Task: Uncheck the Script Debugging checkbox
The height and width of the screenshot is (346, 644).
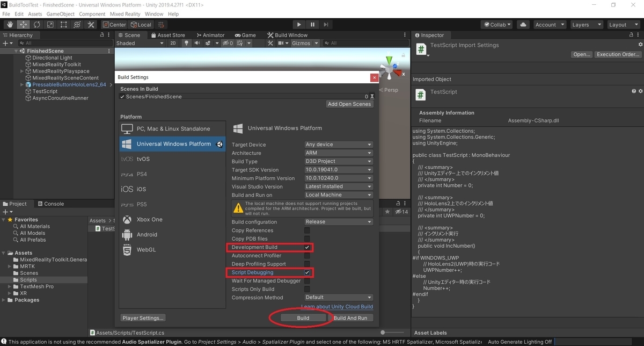Action: coord(307,272)
